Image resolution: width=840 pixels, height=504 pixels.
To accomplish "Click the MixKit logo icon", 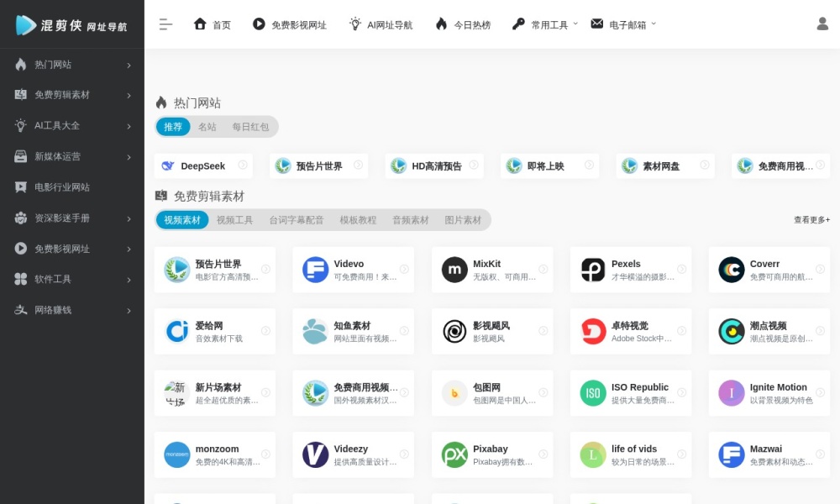I will (x=454, y=270).
